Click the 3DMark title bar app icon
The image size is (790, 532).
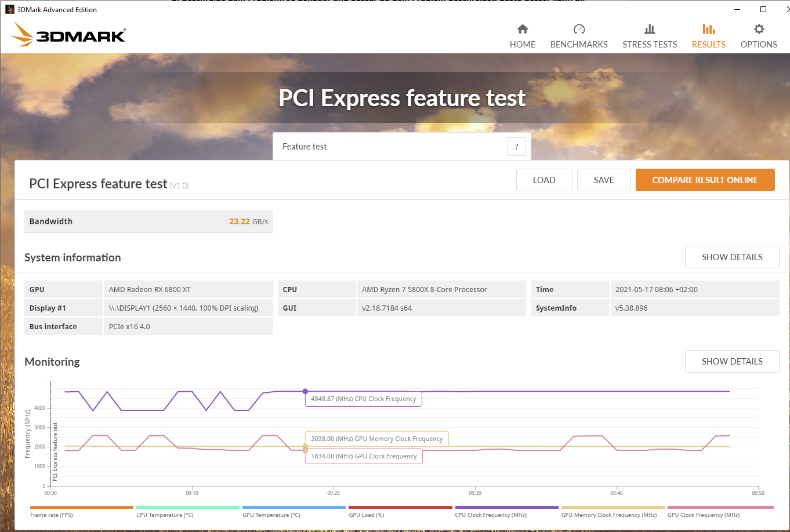click(x=9, y=9)
